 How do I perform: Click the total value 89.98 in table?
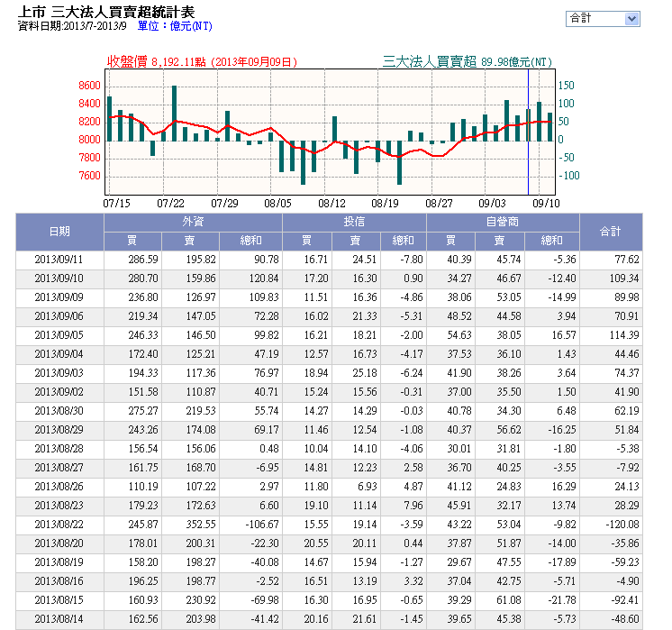[627, 297]
